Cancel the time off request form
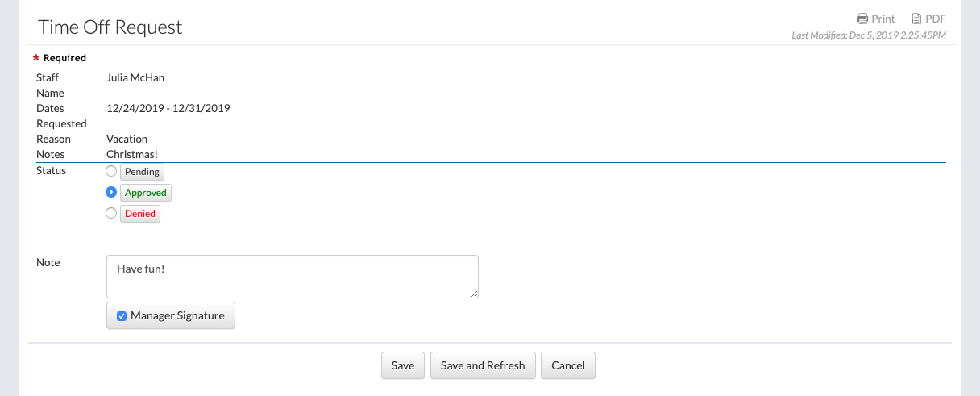This screenshot has width=980, height=396. tap(568, 365)
